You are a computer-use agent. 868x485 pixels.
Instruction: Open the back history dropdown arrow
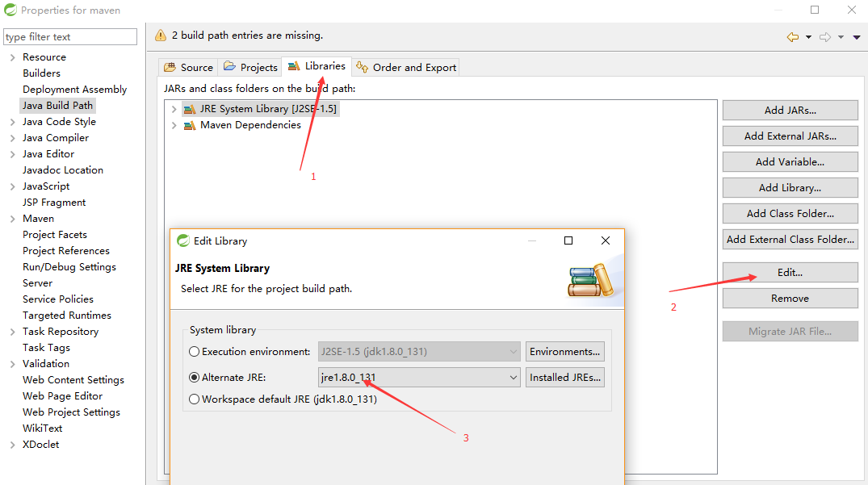coord(809,37)
